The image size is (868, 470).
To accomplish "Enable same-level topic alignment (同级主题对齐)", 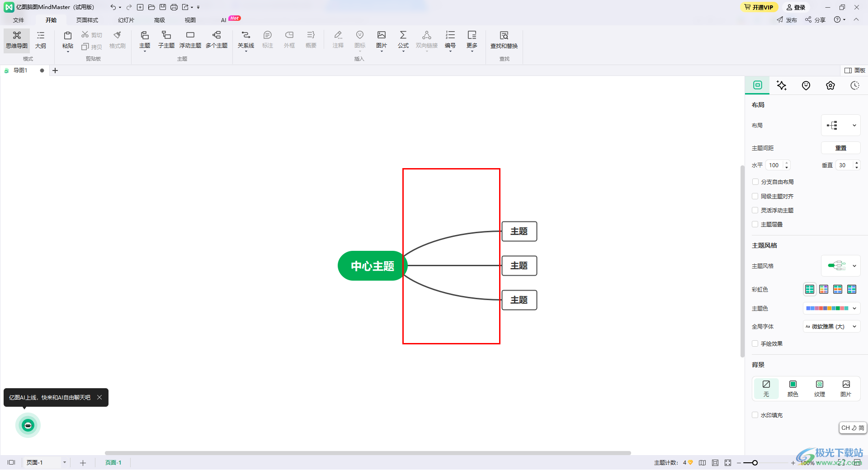I will tap(755, 196).
